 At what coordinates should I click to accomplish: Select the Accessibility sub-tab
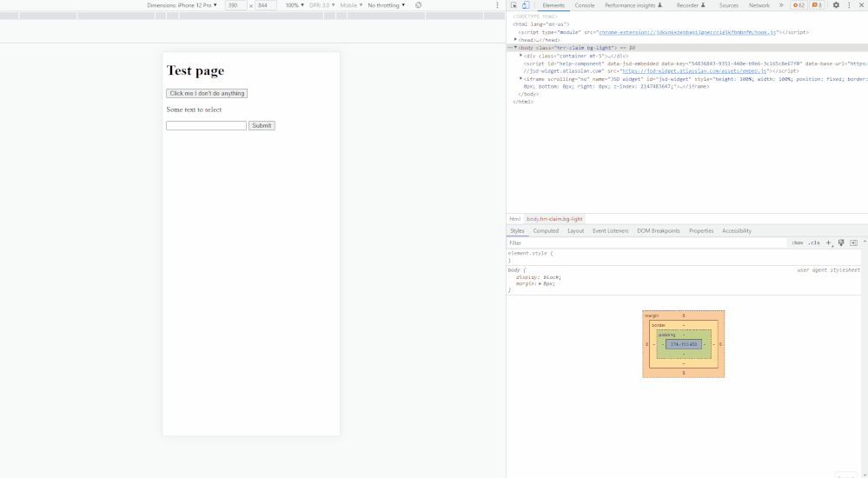[x=736, y=231]
